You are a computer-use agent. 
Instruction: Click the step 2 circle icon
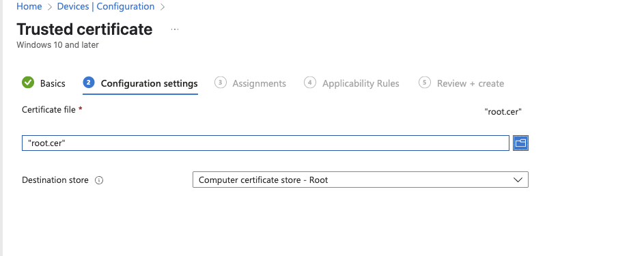(x=89, y=83)
